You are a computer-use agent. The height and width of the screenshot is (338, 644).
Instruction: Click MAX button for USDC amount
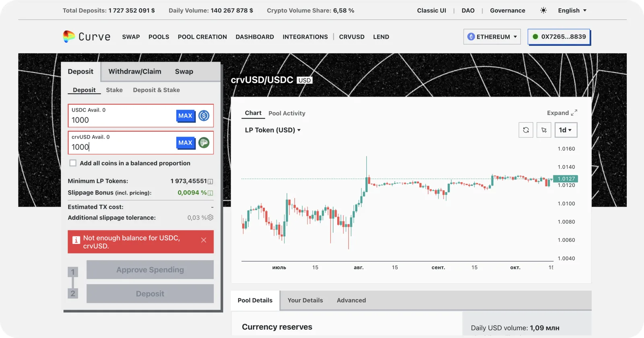point(186,116)
